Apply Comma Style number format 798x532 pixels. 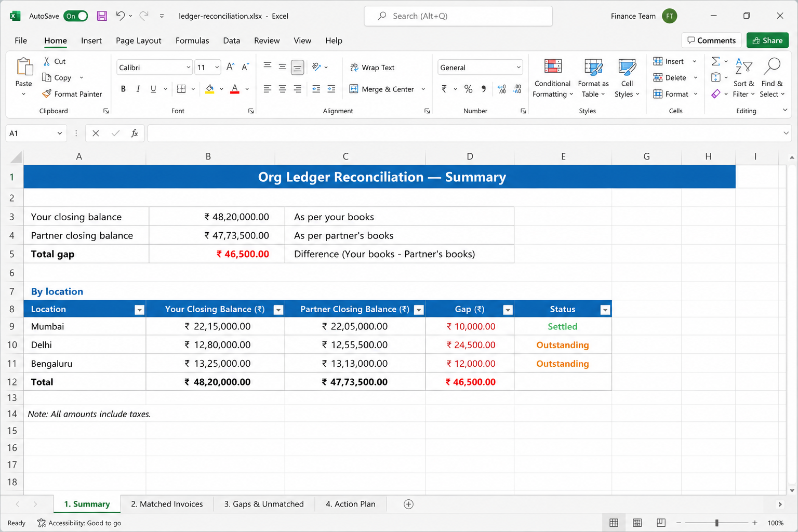click(x=484, y=89)
